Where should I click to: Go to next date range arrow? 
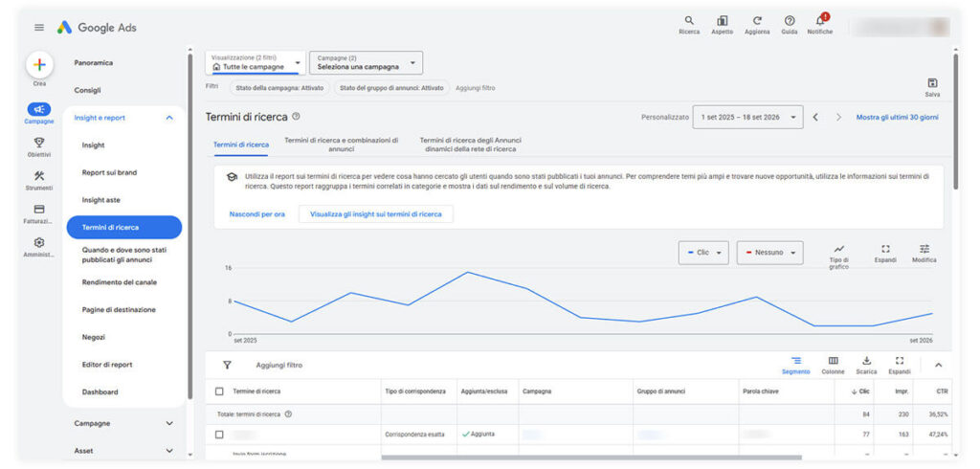(x=838, y=117)
